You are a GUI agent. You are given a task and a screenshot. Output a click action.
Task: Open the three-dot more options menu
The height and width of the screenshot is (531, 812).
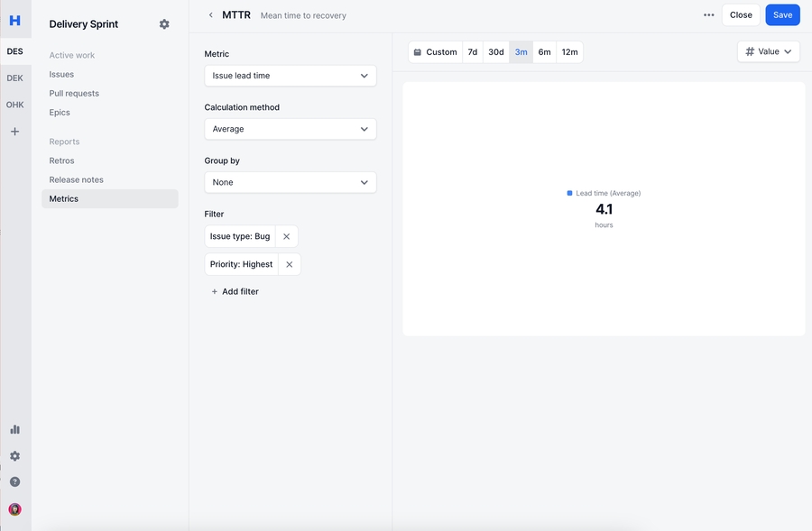708,15
